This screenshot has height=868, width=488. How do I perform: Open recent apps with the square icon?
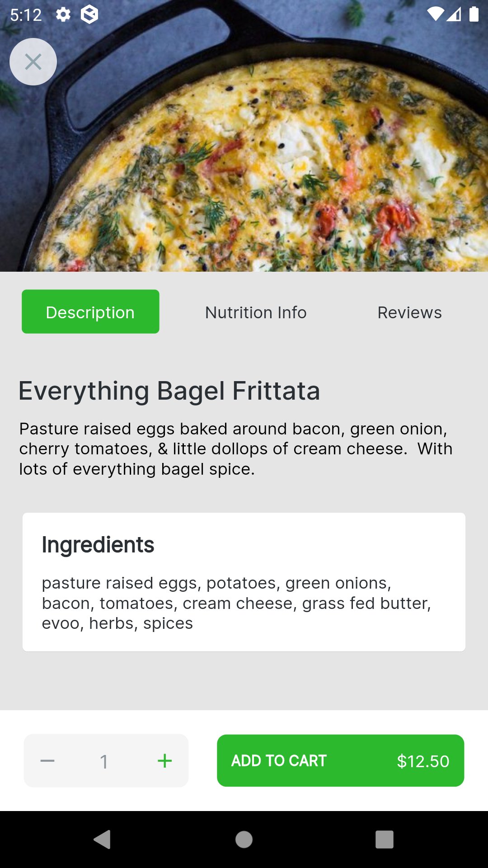384,840
